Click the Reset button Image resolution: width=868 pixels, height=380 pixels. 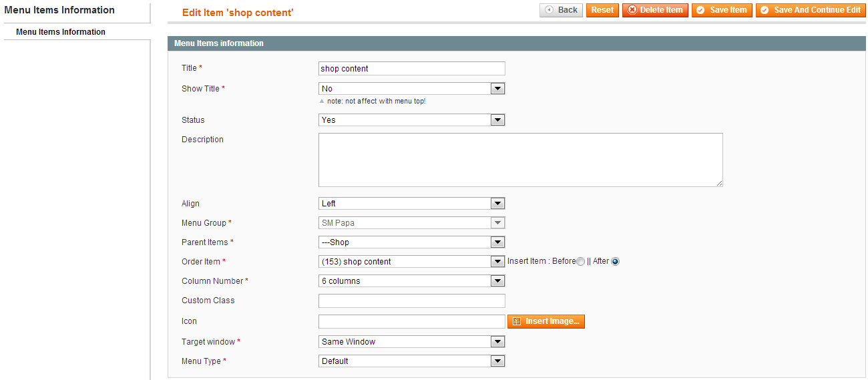click(x=602, y=10)
